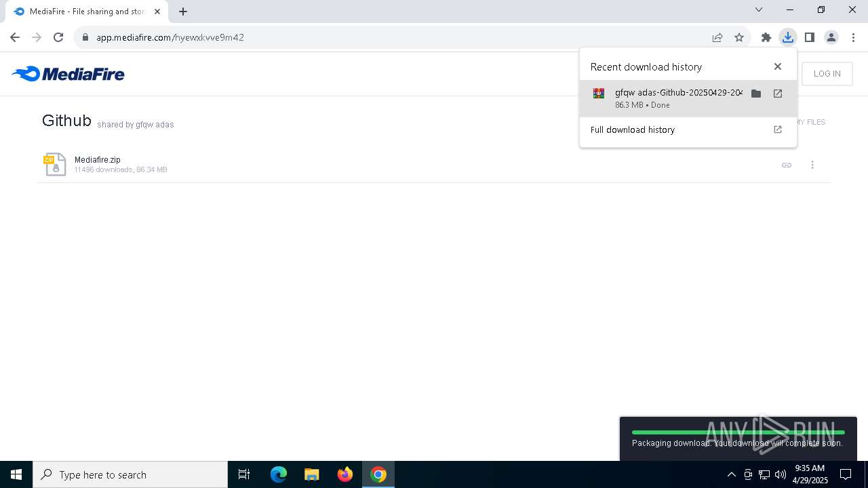Click the packaging download progress bar

(738, 432)
